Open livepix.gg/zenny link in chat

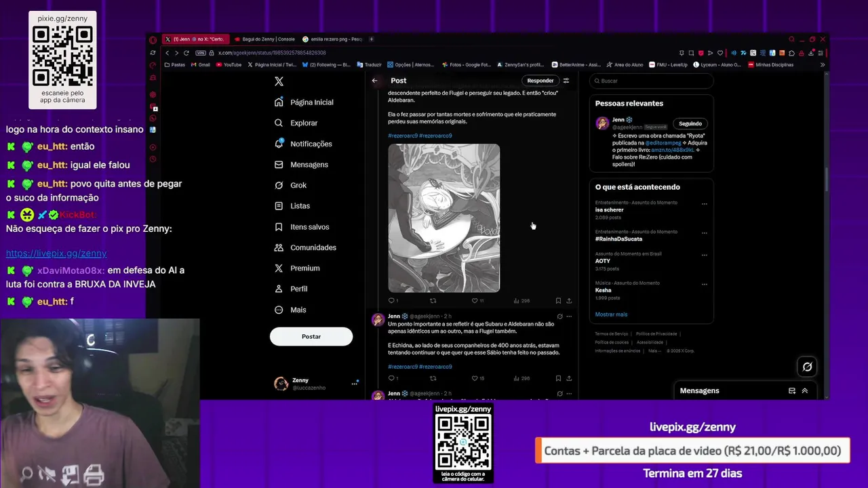(x=56, y=253)
